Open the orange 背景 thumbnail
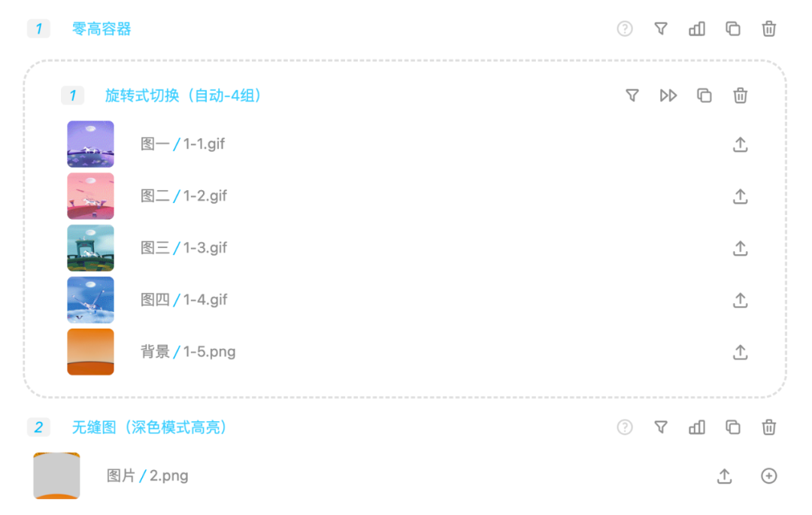812x515 pixels. (x=90, y=352)
